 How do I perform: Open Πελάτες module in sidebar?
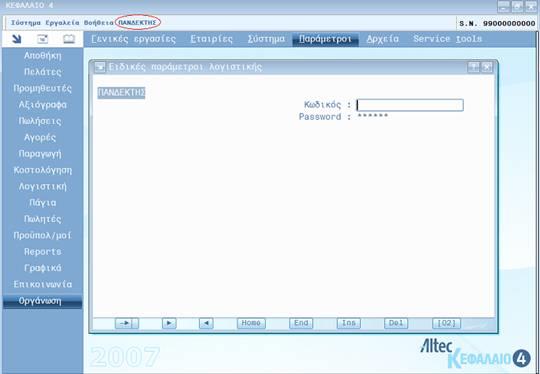pos(43,72)
